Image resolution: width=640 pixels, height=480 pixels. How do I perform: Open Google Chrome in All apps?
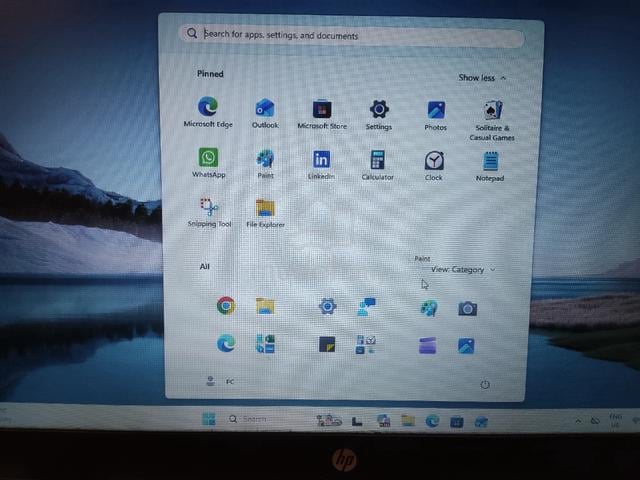(x=226, y=305)
